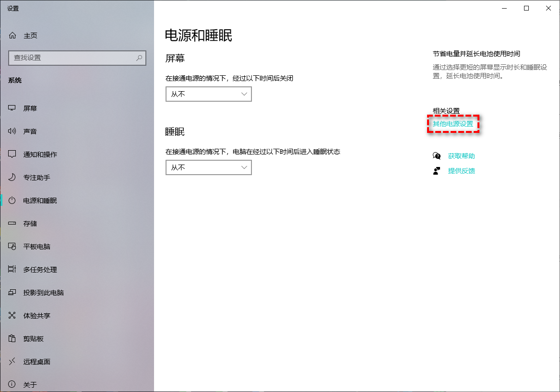Click the multitasking icon for 多任务处理
Screen dimensions: 560x392
point(12,269)
